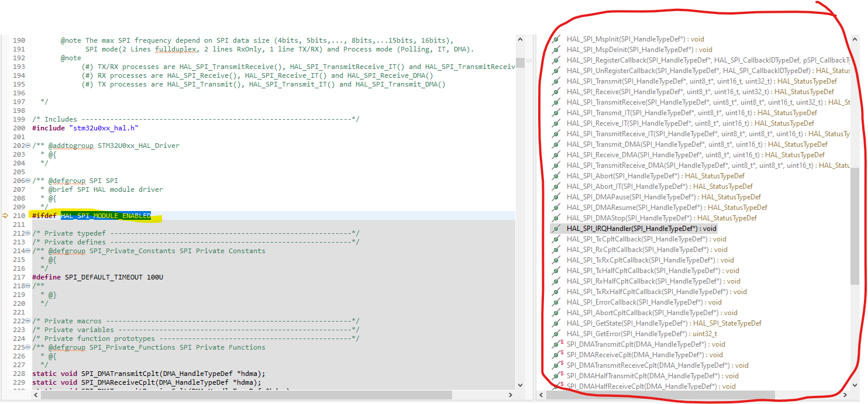Click the function icon beside HAL_SPI_Abort_IT
This screenshot has height=404, width=868.
(x=557, y=186)
